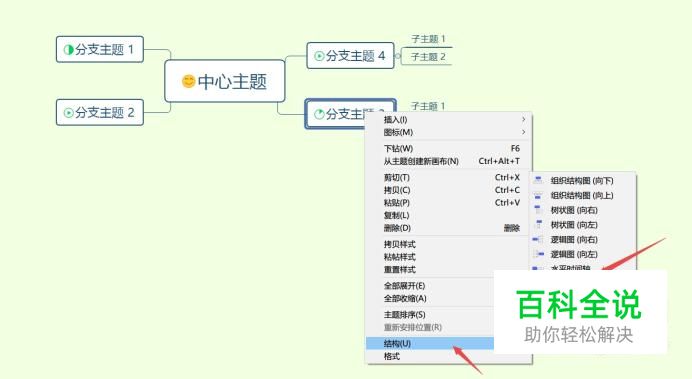The height and width of the screenshot is (379, 692).
Task: Select the 分支主题 2 node
Action: click(x=100, y=113)
